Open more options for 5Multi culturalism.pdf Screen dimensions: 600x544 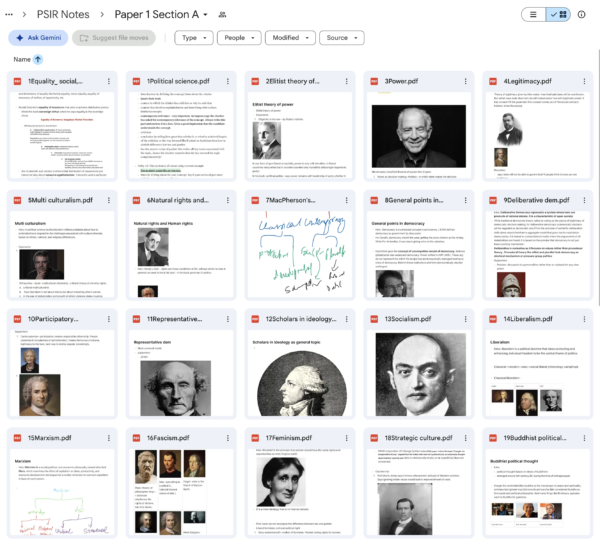109,200
